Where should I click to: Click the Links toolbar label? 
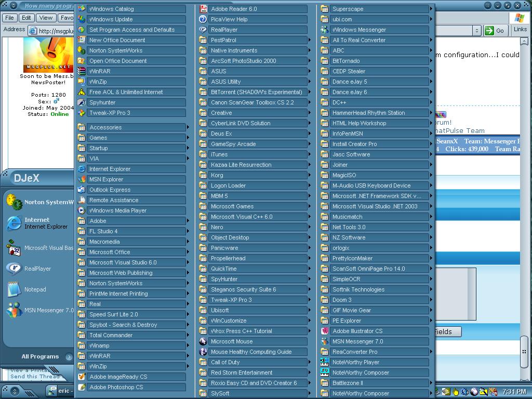520,29
